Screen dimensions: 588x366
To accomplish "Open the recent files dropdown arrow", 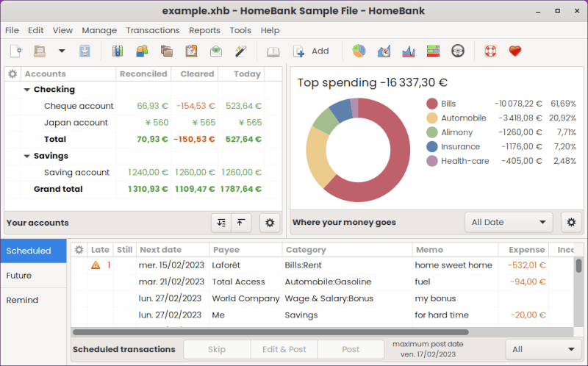I will click(x=62, y=51).
